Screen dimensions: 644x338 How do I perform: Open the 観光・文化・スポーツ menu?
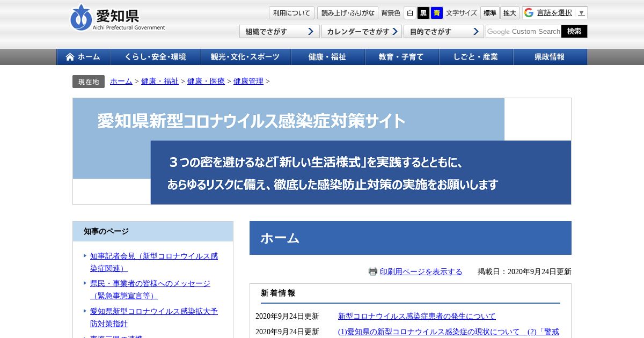[245, 57]
